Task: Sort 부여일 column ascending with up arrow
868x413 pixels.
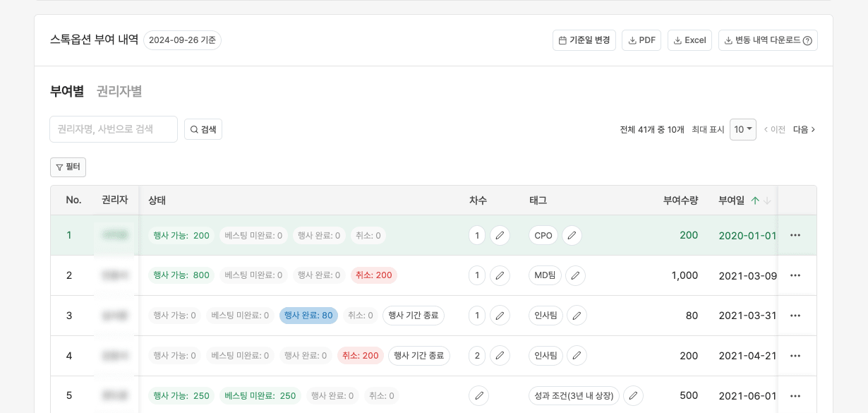Action: click(755, 200)
